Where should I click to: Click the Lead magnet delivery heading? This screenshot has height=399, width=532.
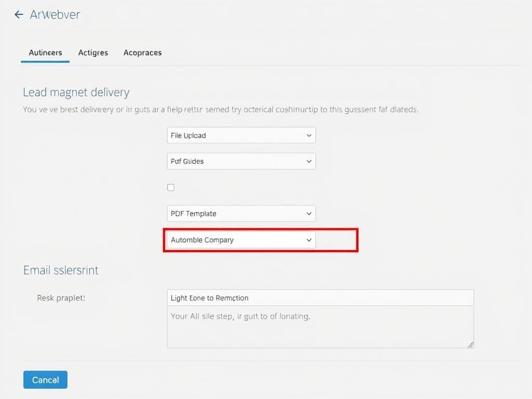coord(76,92)
